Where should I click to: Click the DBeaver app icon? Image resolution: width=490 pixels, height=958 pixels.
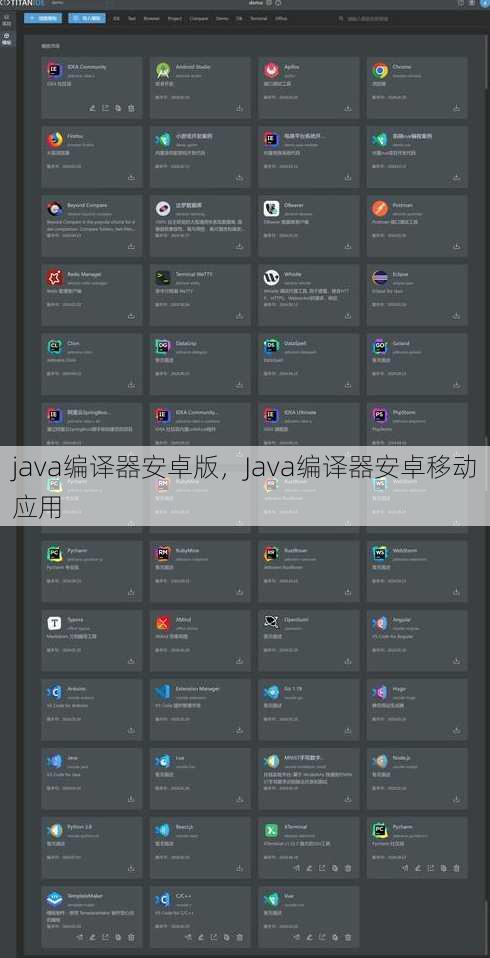(271, 209)
